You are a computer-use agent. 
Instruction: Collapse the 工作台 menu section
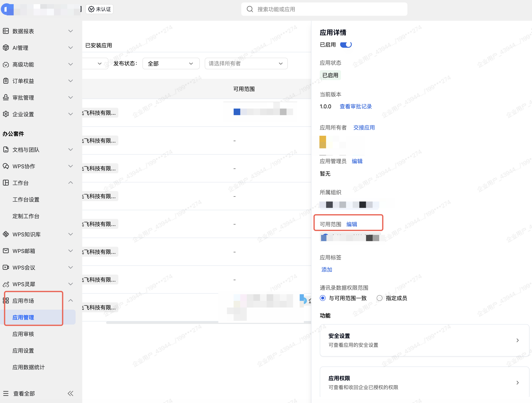70,183
